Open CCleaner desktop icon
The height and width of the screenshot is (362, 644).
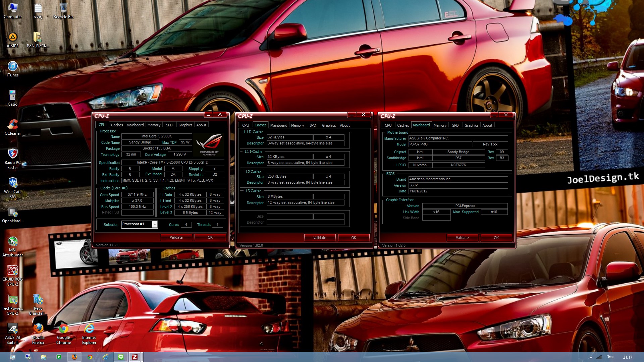tap(12, 125)
